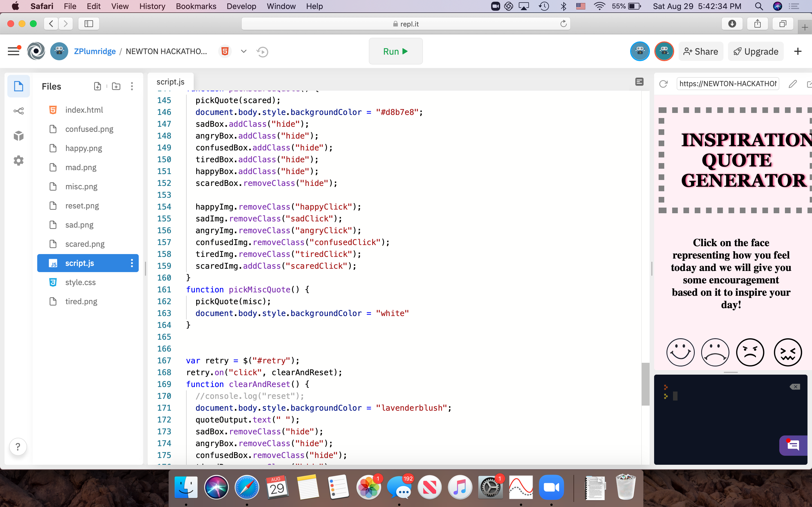
Task: Toggle the Safari sidebar button
Action: point(89,24)
